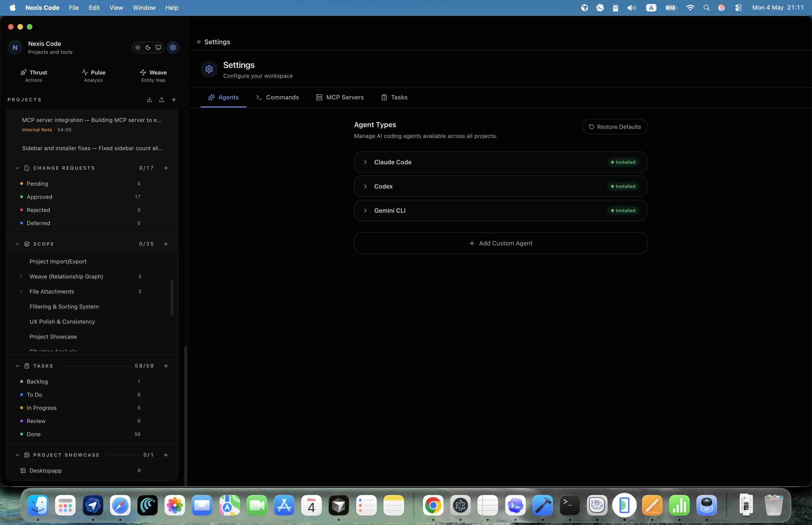Image resolution: width=812 pixels, height=525 pixels.
Task: Import project download icon
Action: [149, 100]
